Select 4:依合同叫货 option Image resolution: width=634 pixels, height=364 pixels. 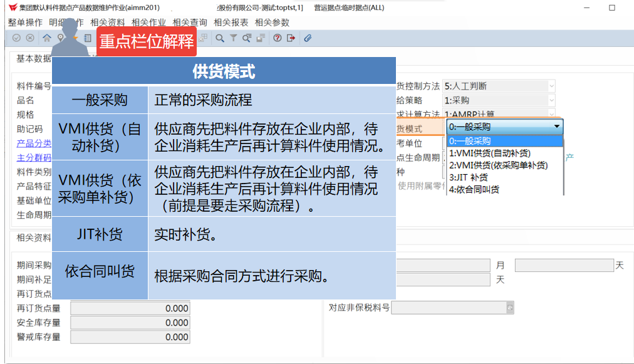[504, 190]
